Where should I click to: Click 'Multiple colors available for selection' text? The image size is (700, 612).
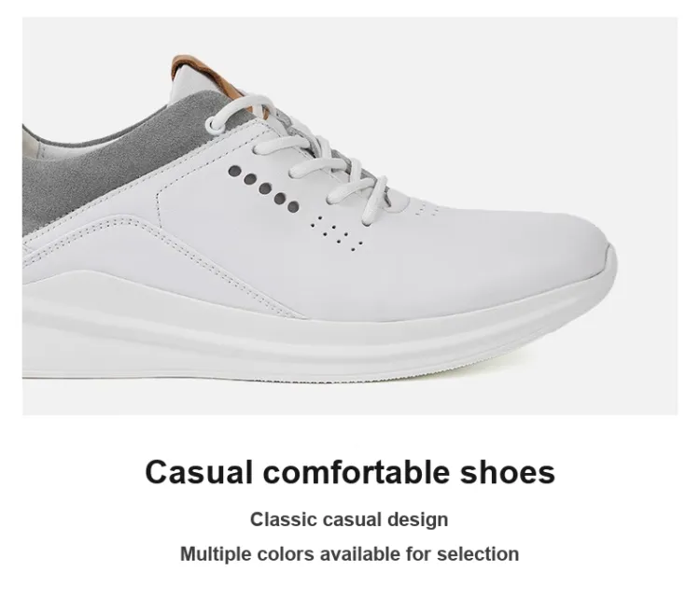350,554
